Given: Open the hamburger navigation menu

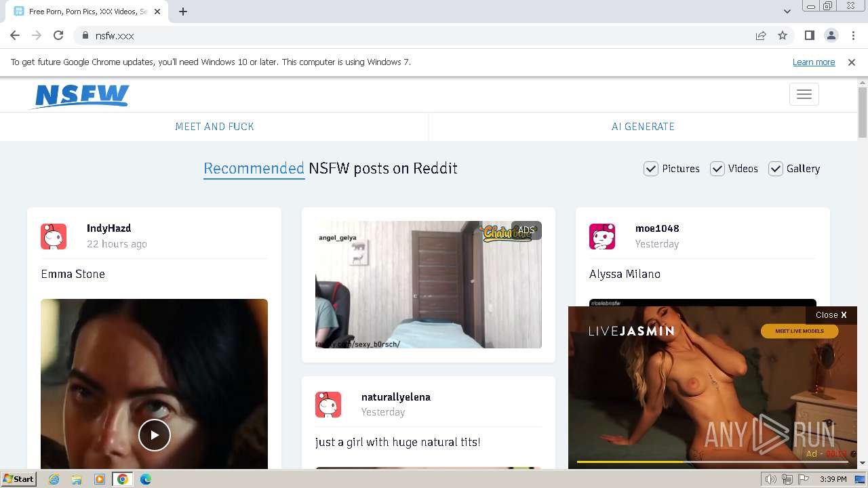Looking at the screenshot, I should click(804, 94).
